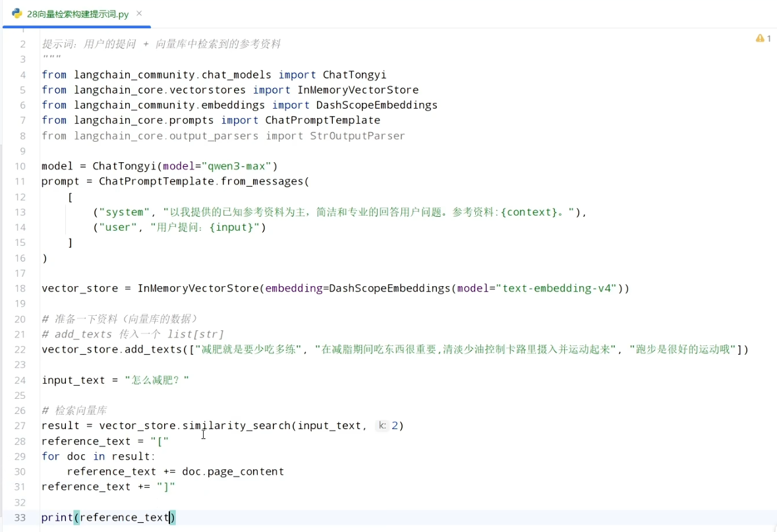Screen dimensions: 777x532
Task: Click the k: parameter inlay hint
Action: click(382, 425)
